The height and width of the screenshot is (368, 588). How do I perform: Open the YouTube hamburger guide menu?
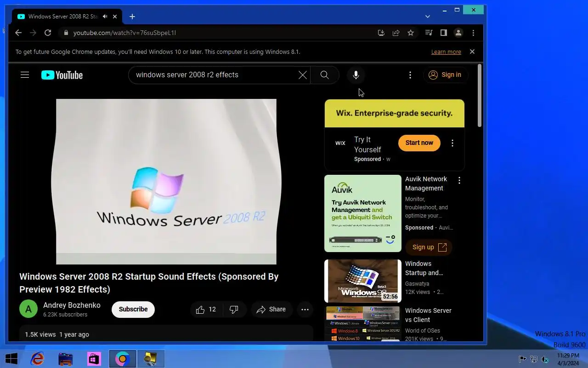click(25, 75)
